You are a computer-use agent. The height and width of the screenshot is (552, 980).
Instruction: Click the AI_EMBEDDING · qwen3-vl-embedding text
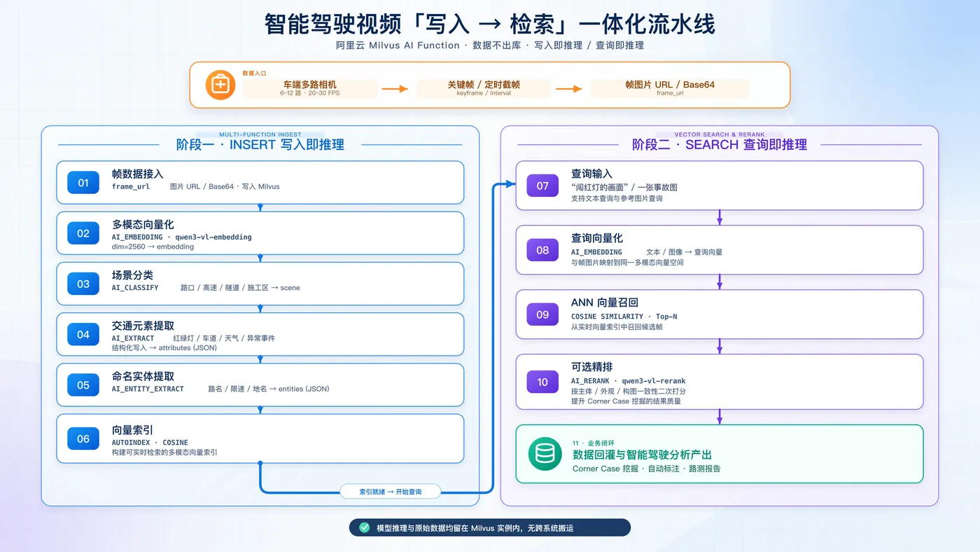click(x=182, y=237)
